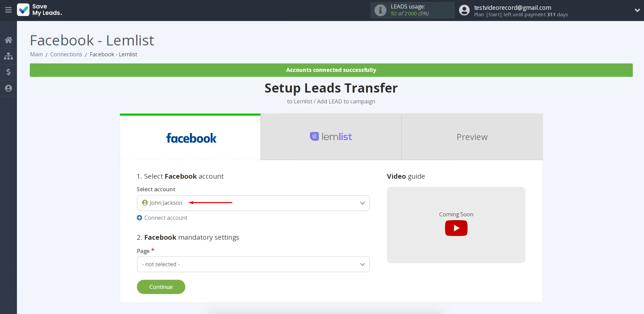Click the LEADS usage info icon
The width and height of the screenshot is (644, 314).
[380, 10]
